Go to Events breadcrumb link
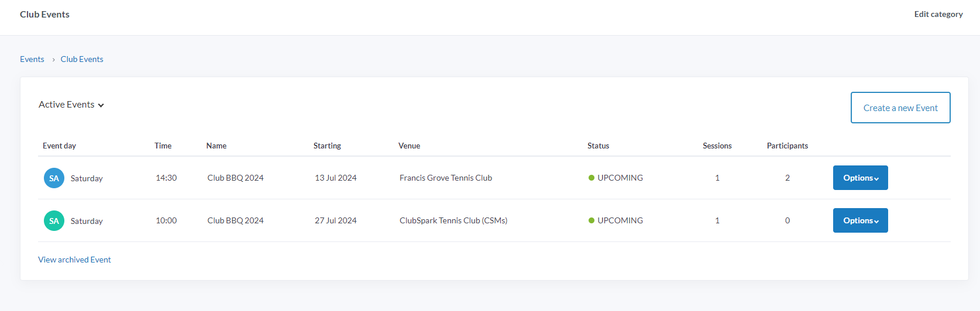 [32, 59]
